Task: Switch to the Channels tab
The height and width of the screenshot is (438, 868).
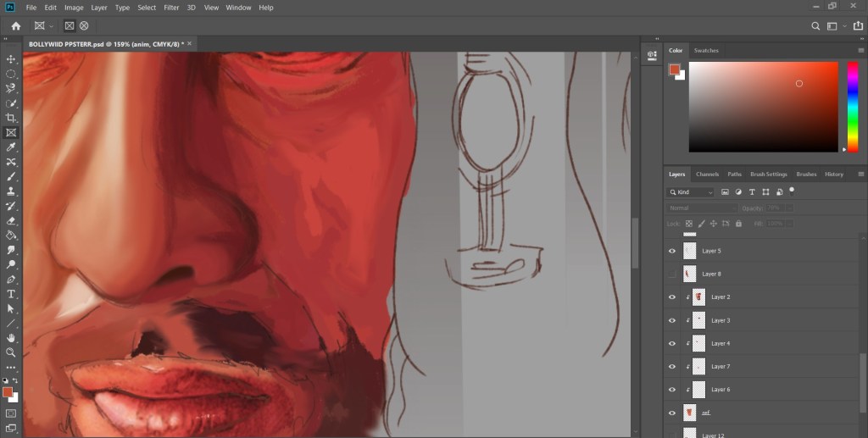Action: pos(707,175)
